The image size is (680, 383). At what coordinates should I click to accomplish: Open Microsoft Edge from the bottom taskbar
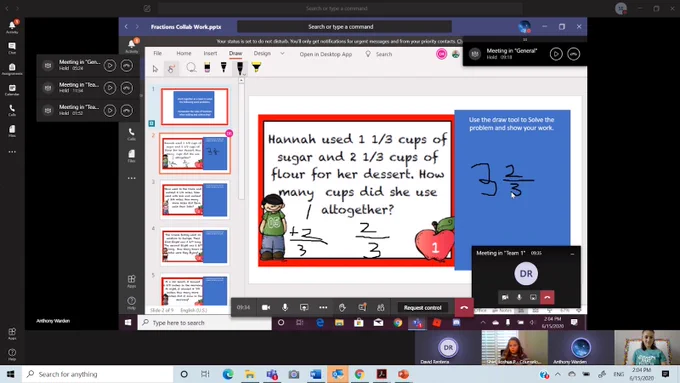pos(228,374)
